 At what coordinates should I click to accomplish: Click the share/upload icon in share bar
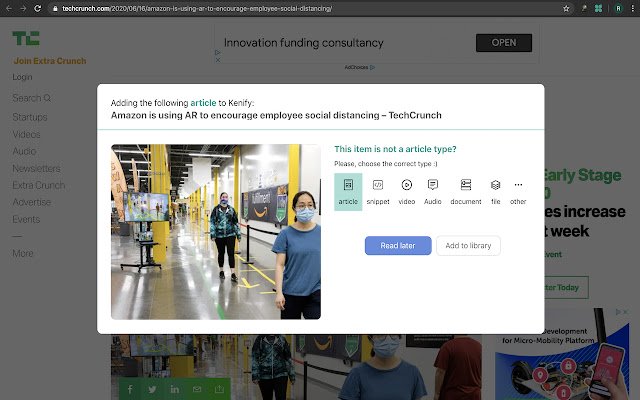pos(219,389)
